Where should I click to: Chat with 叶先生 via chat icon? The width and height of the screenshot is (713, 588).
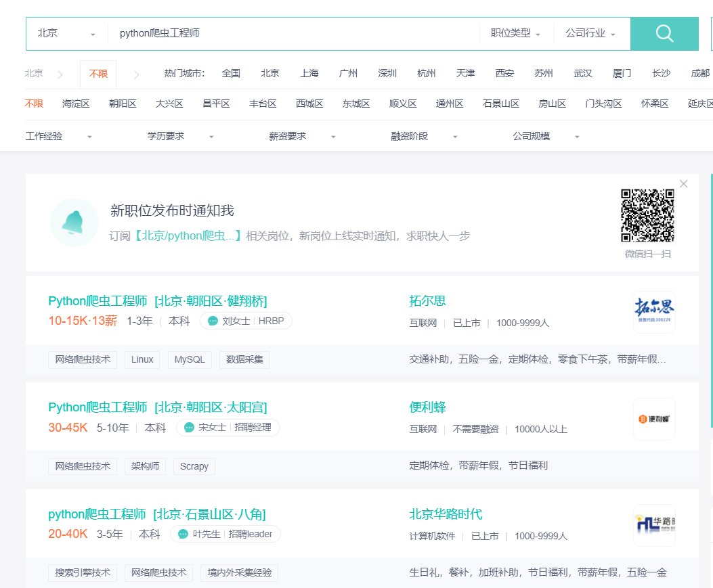point(183,534)
